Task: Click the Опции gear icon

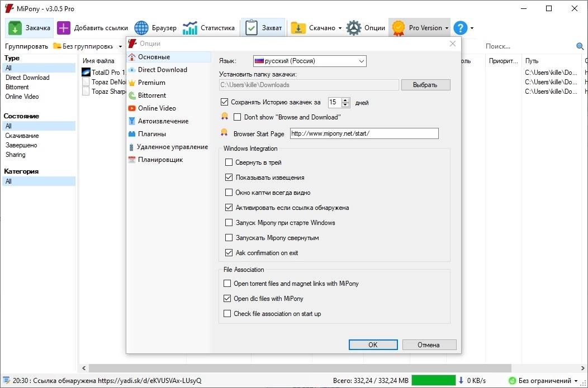Action: pyautogui.click(x=354, y=28)
